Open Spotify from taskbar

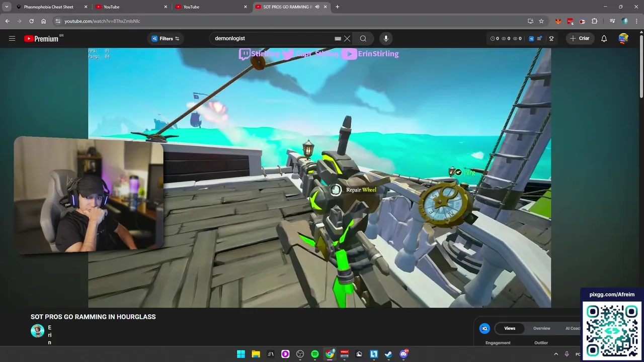[315, 354]
